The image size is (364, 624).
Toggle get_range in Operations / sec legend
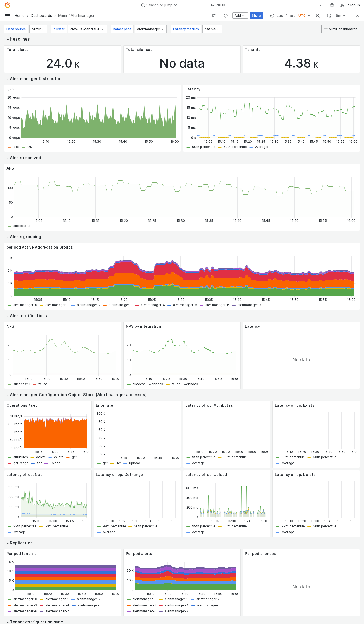click(x=21, y=463)
